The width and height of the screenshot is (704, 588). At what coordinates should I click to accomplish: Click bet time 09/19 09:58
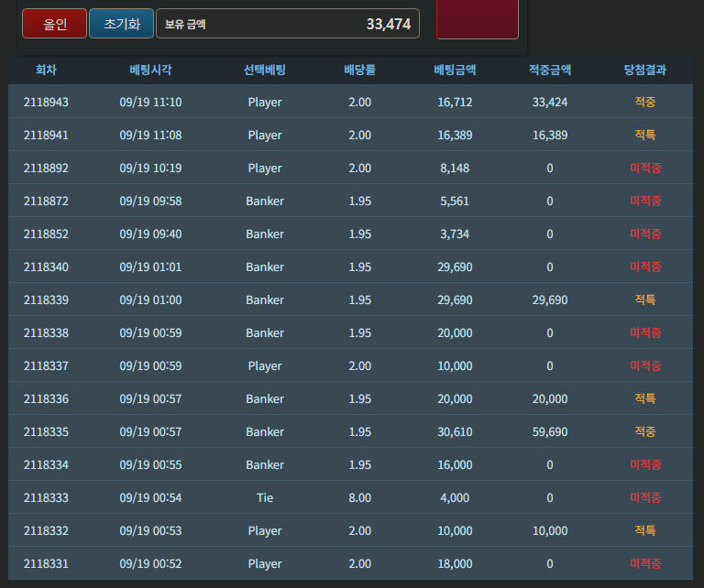pos(150,201)
